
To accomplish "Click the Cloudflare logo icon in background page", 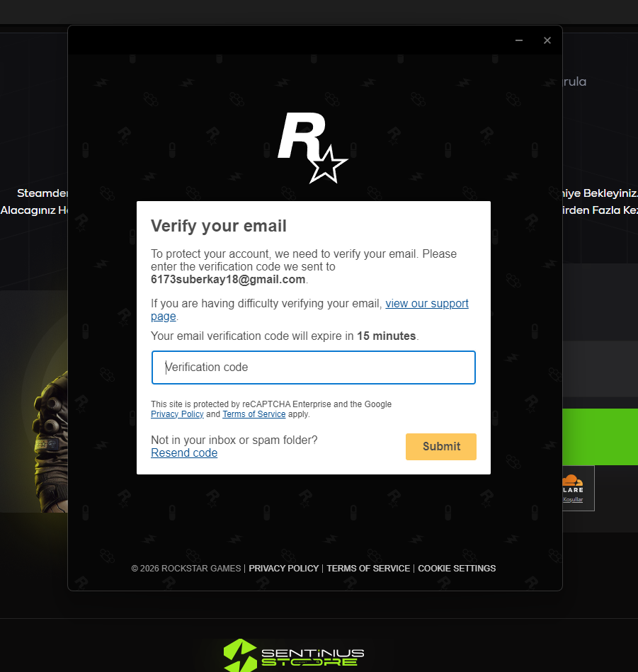I will 572,479.
